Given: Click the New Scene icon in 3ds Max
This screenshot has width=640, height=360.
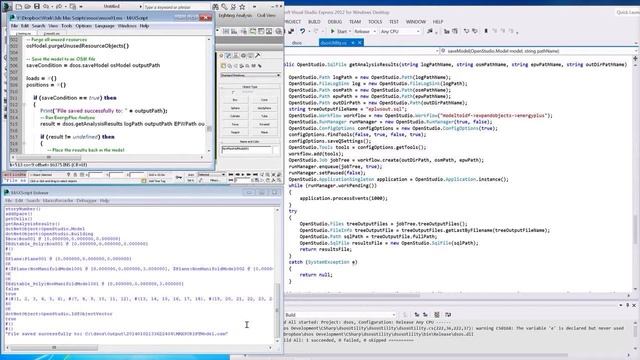Looking at the screenshot, I should tap(19, 7).
